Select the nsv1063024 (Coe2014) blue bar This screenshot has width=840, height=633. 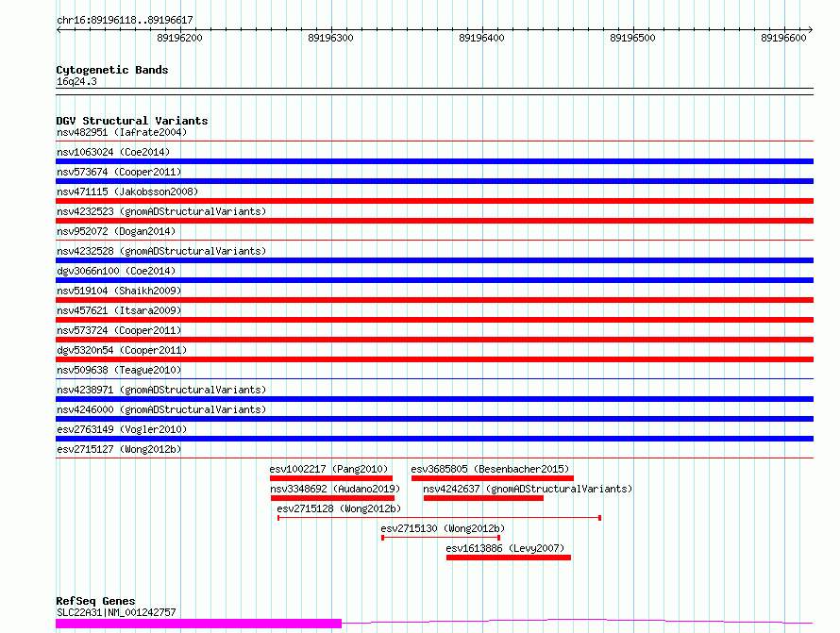(434, 161)
